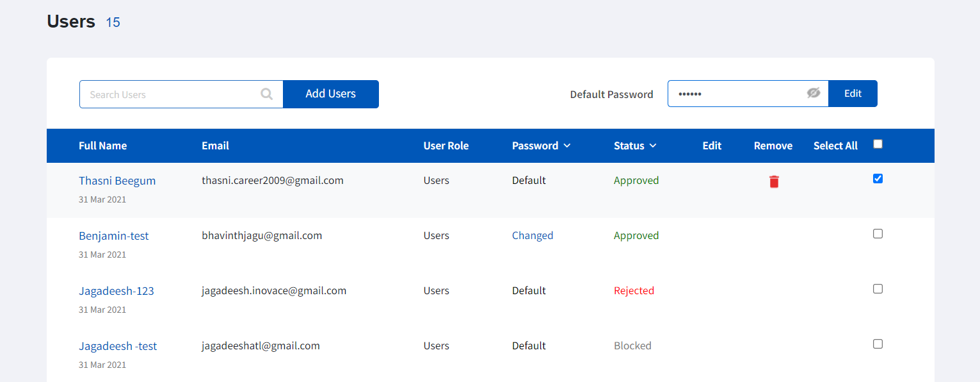Click Edit next to Default Password
This screenshot has height=382, width=980.
[853, 94]
